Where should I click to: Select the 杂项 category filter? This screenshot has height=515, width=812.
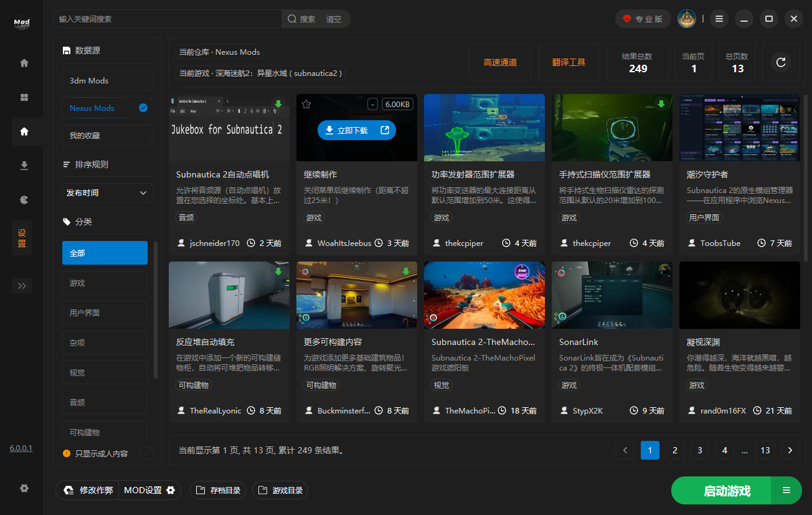[105, 343]
